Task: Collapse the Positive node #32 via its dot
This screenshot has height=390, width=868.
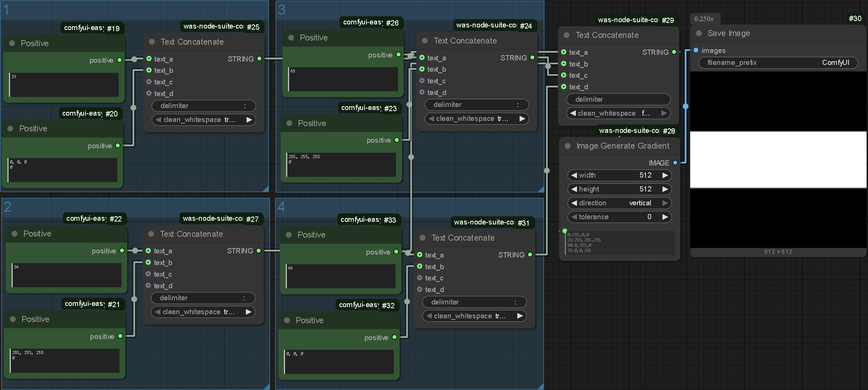Action: (x=287, y=320)
